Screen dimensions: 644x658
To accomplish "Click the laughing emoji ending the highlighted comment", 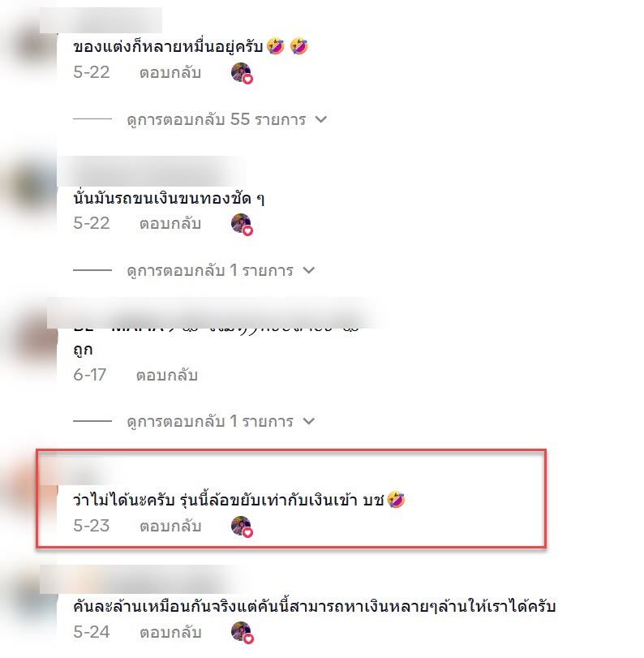I will [396, 499].
